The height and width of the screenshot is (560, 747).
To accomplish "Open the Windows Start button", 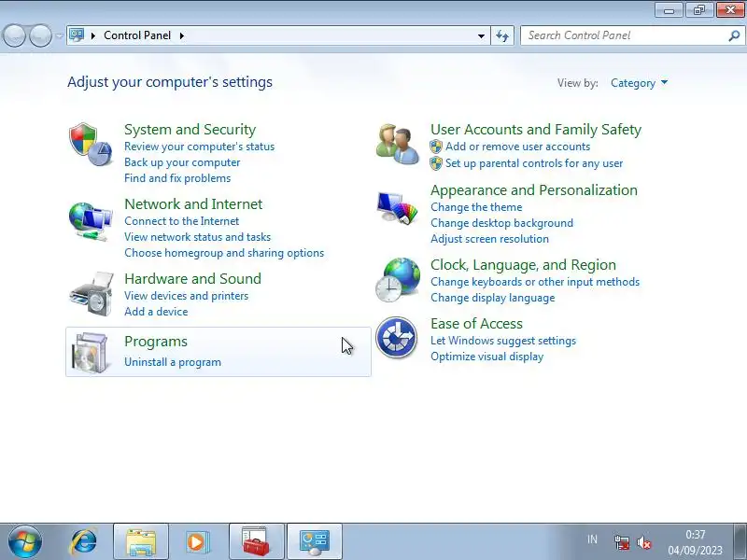I will coord(25,541).
